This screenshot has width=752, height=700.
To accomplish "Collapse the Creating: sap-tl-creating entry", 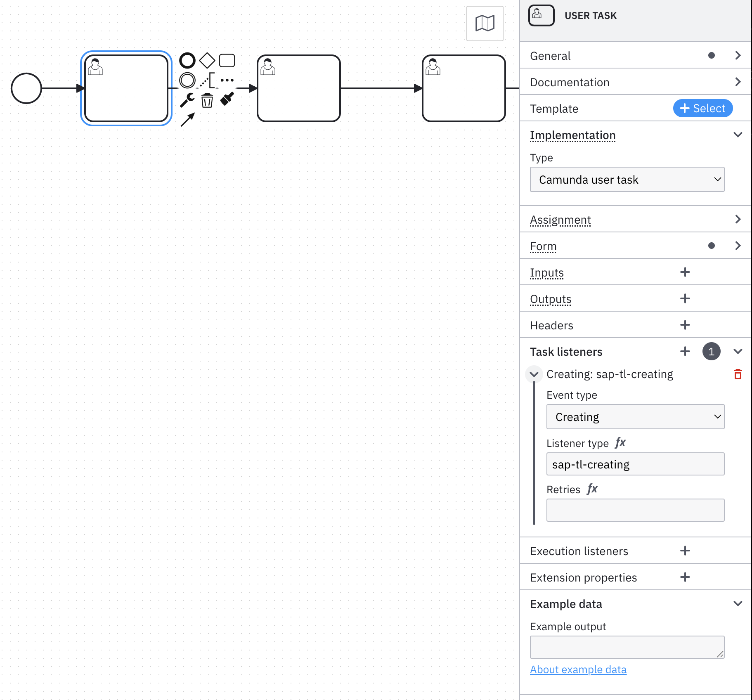I will [534, 374].
